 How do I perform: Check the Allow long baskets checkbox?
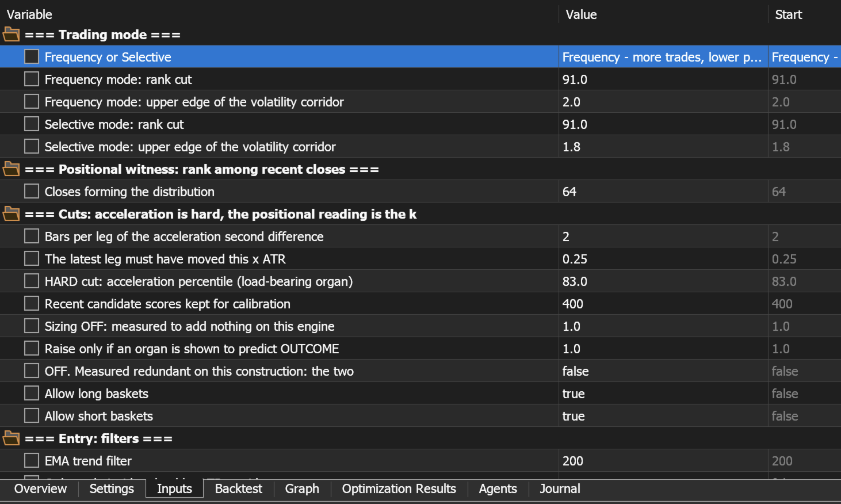pos(32,393)
